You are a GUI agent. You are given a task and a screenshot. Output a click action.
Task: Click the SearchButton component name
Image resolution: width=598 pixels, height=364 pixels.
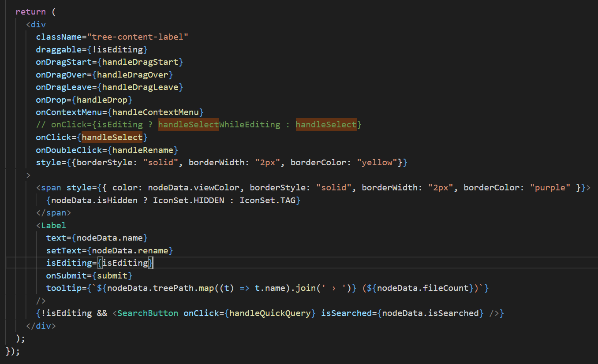pyautogui.click(x=146, y=313)
